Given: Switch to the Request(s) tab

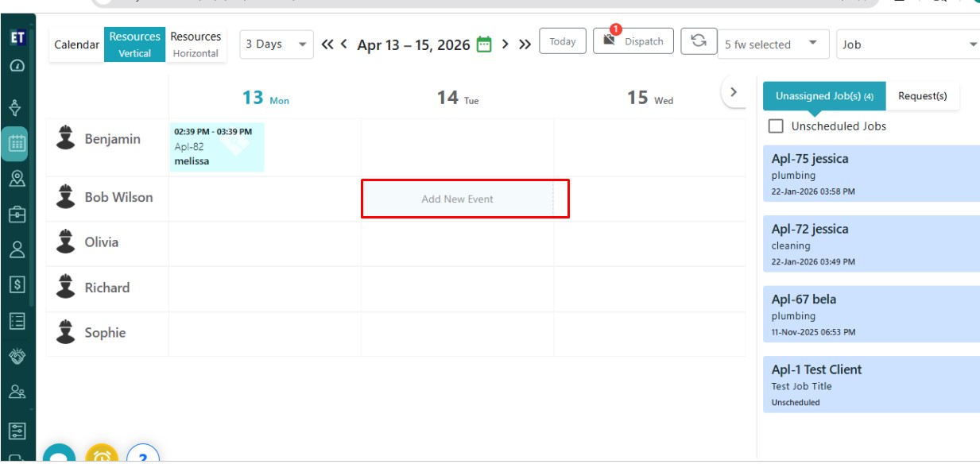Looking at the screenshot, I should coord(922,96).
